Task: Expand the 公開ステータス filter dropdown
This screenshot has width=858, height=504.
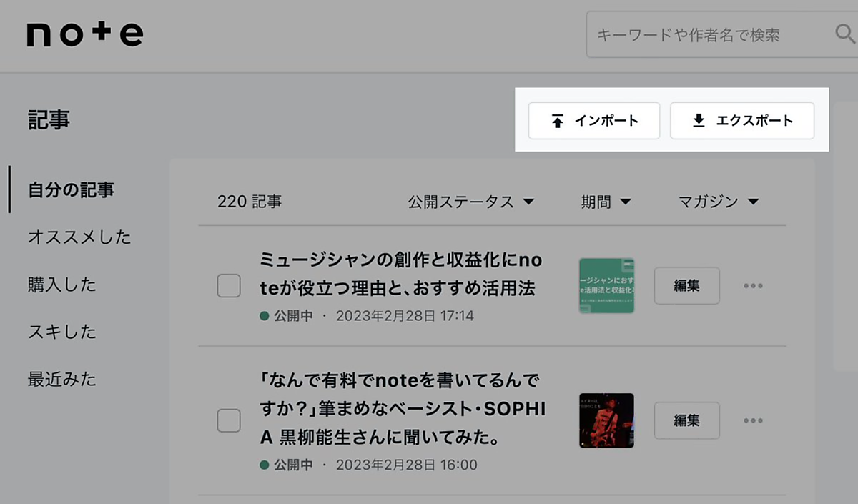Action: [x=471, y=202]
